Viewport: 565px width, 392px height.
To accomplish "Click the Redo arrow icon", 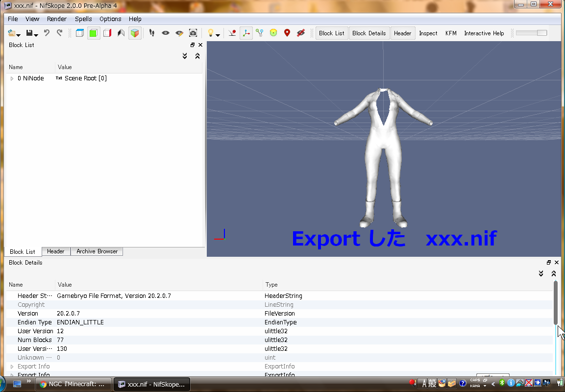I will (59, 33).
